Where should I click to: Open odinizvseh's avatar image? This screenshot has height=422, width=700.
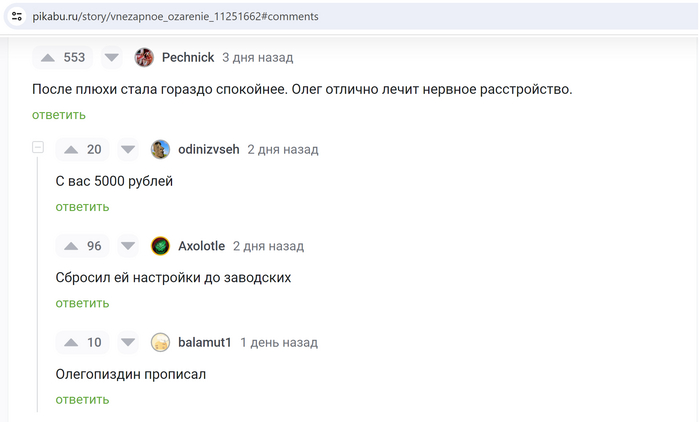(x=160, y=149)
